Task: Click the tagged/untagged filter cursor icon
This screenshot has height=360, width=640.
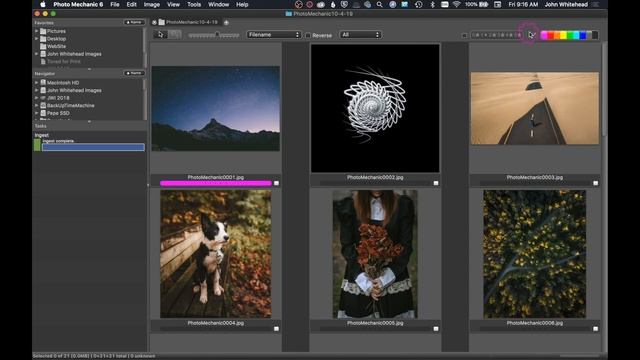Action: click(531, 35)
